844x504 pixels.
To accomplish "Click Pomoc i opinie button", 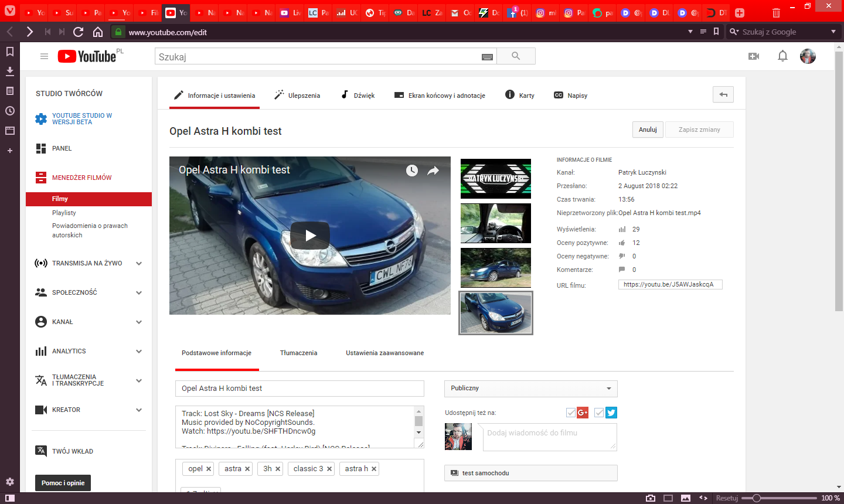I will 63,483.
